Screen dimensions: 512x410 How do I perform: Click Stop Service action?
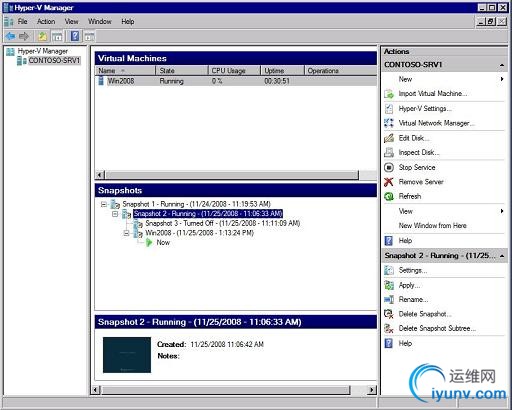click(417, 167)
